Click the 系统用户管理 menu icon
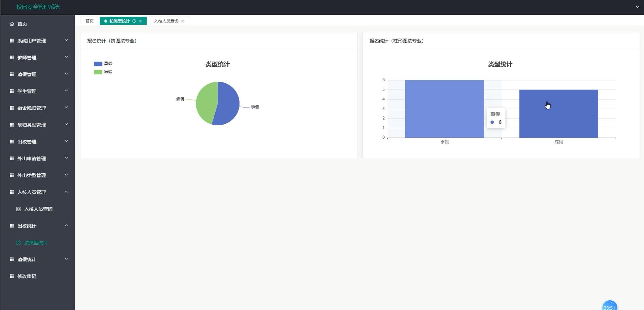 point(11,41)
